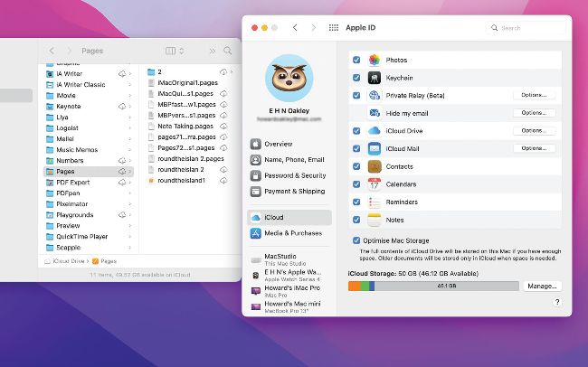The height and width of the screenshot is (367, 588).
Task: Expand the Finder toolbar overflow chevrons
Action: (212, 51)
